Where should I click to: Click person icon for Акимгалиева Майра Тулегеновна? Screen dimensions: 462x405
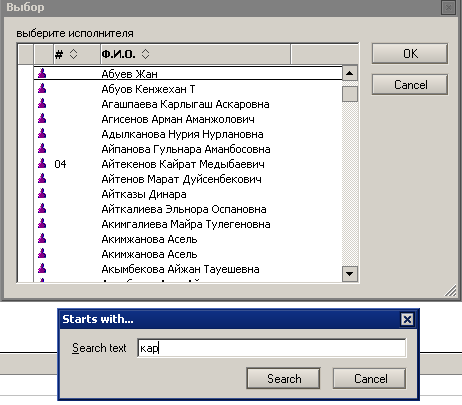click(x=42, y=223)
